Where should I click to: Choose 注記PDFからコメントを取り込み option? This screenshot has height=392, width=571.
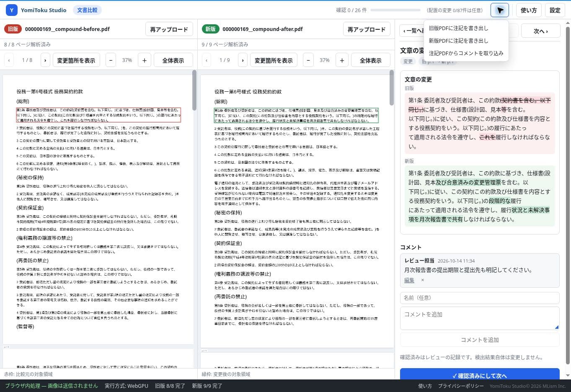[466, 53]
